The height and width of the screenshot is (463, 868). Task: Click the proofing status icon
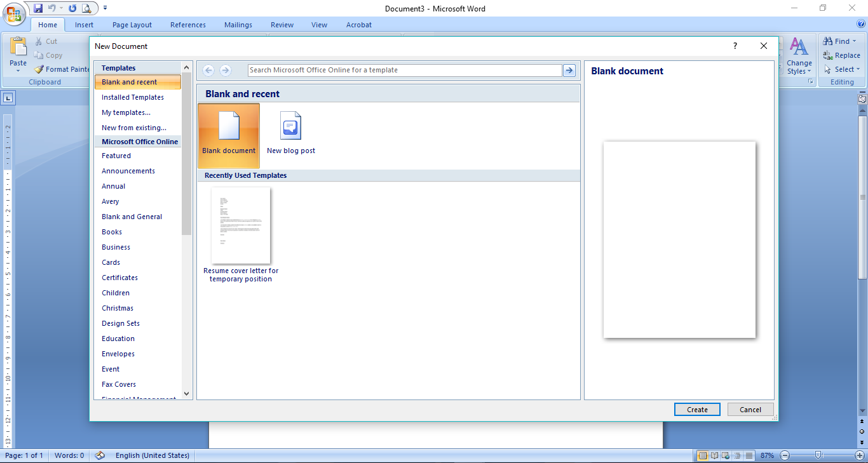100,455
